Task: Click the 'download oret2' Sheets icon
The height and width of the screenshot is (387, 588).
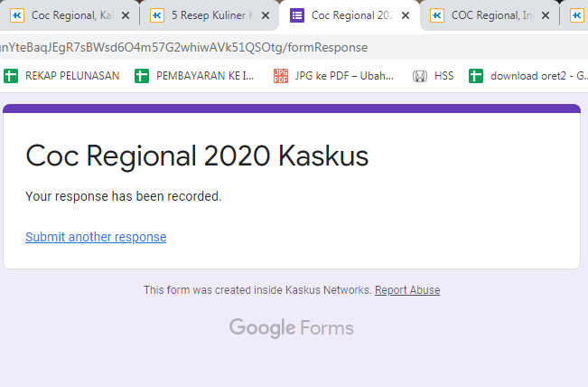Action: 476,76
